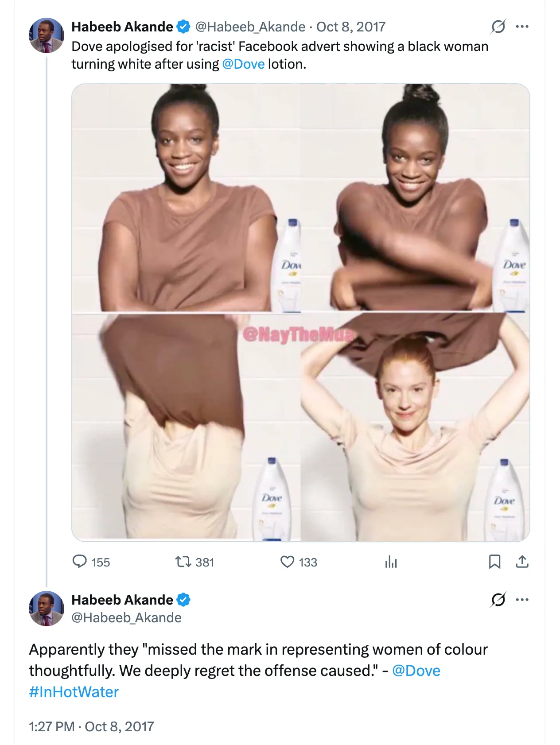
Task: Like the tweet with 133 likes
Action: 287,562
